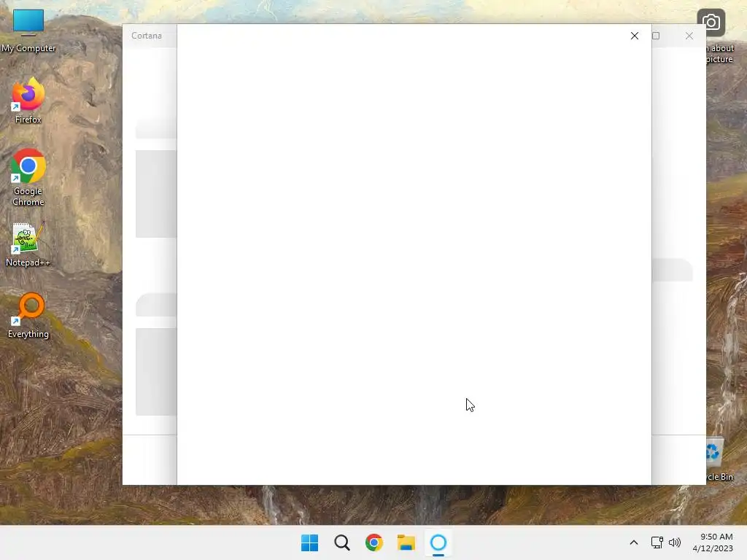The width and height of the screenshot is (747, 560).
Task: Click the Cortana window title
Action: tap(147, 36)
